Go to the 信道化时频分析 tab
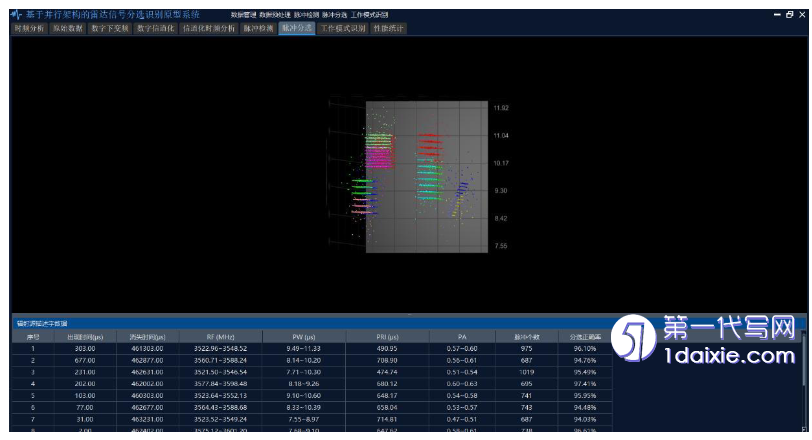This screenshot has width=812, height=440. (209, 28)
